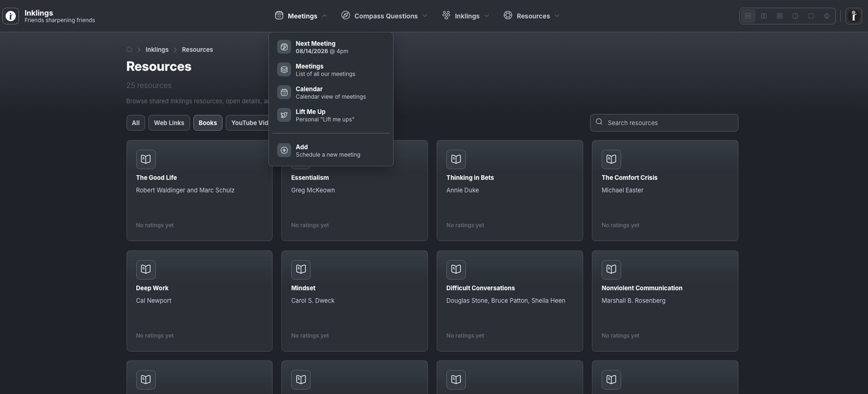Click author name Annie Duke
The image size is (868, 394).
462,190
